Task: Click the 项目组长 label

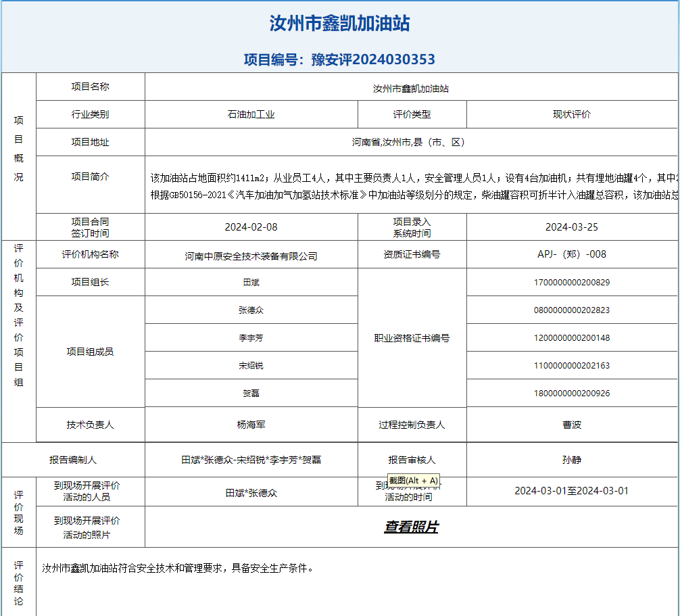Action: click(90, 282)
